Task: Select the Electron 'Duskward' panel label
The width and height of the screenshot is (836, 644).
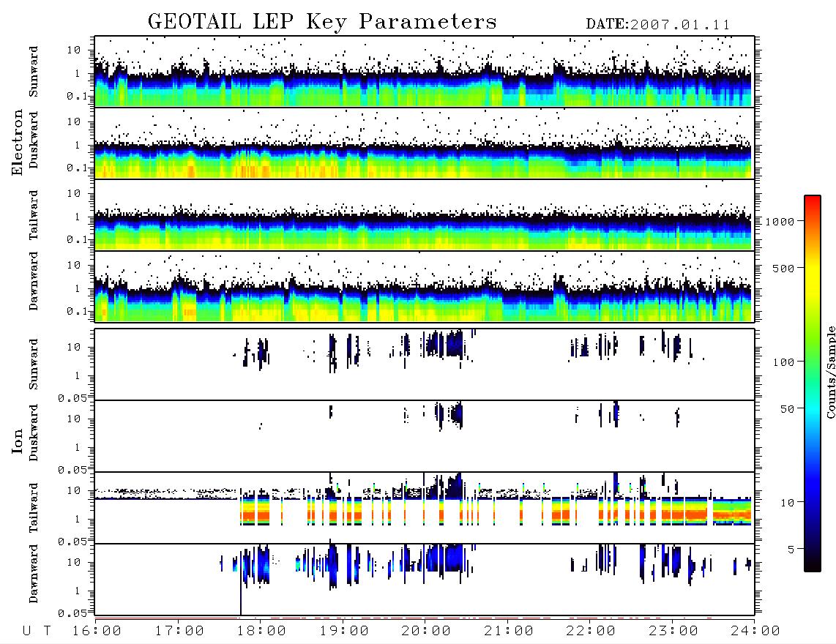Action: (34, 141)
